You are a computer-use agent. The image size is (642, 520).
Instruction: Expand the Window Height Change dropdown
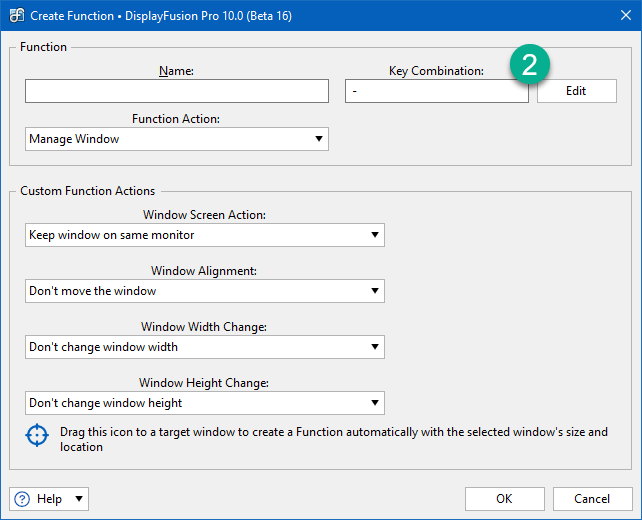pyautogui.click(x=205, y=403)
